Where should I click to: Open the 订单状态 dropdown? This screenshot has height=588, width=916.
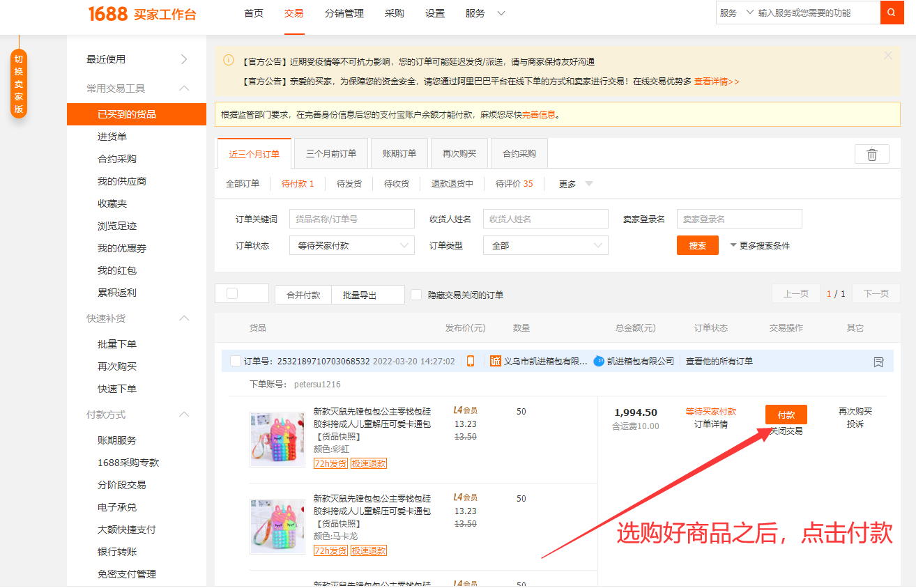pos(352,245)
